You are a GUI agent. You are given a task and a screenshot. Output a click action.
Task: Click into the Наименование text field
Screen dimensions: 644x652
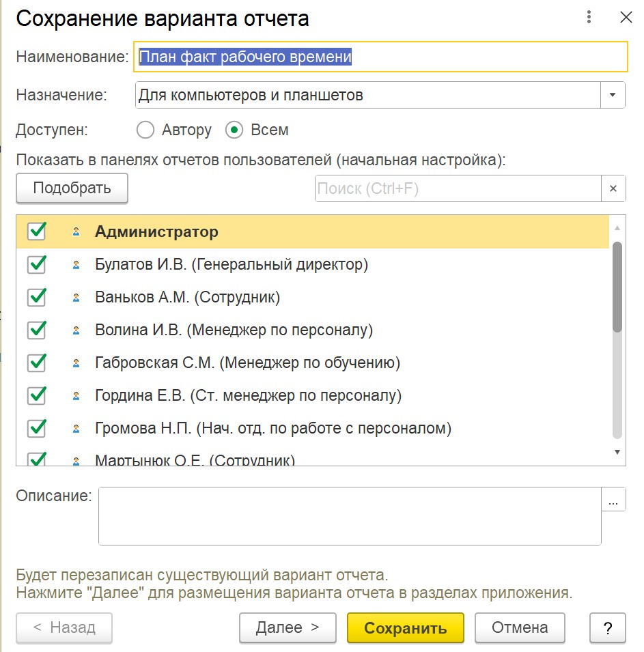pos(381,57)
